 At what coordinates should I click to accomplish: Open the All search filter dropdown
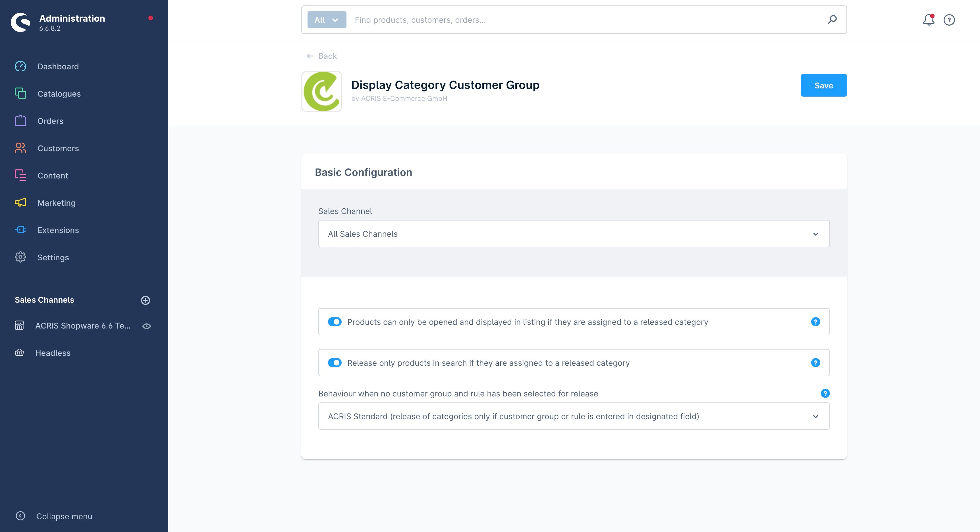click(x=327, y=20)
